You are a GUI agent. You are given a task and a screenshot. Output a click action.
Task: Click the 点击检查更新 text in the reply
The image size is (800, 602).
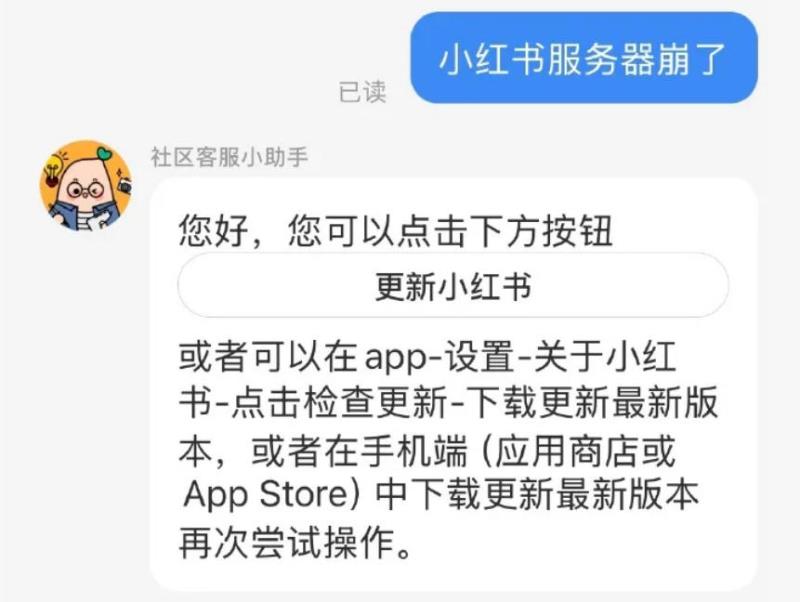pyautogui.click(x=339, y=402)
